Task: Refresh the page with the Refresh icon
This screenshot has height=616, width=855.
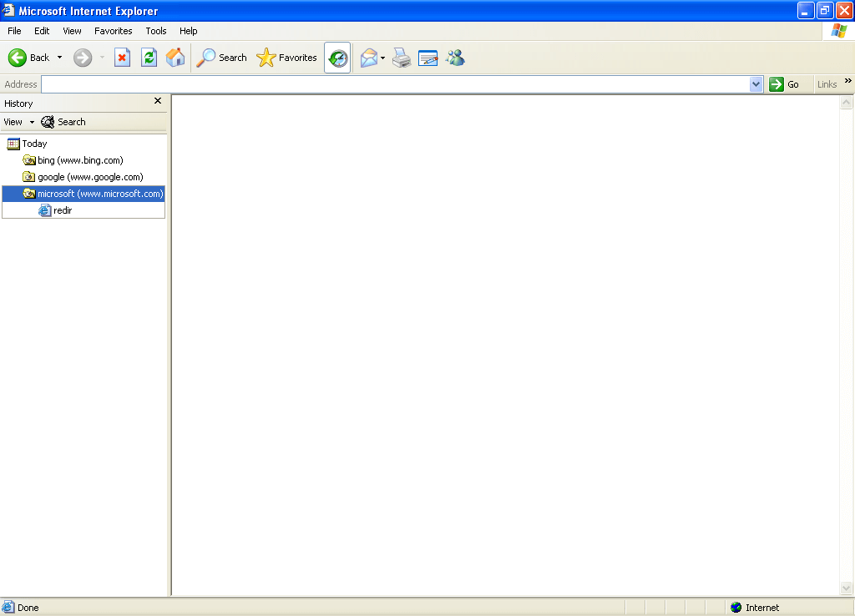Action: pos(149,58)
